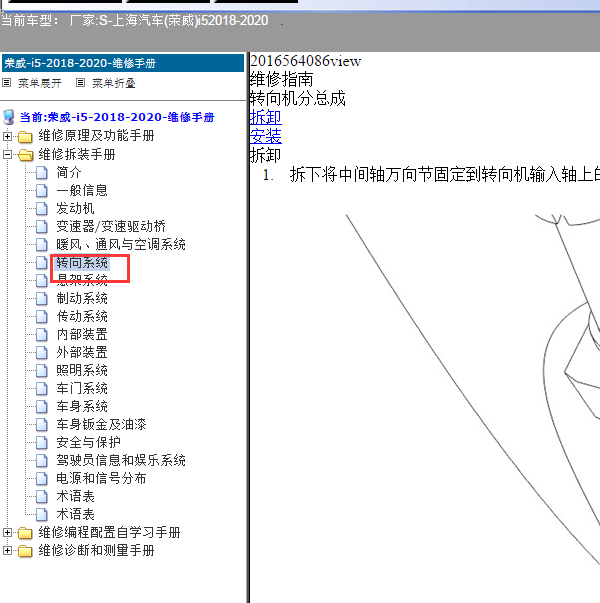The image size is (600, 603).
Task: Click the open folder icon of 维修拆装手册
Action: click(25, 155)
